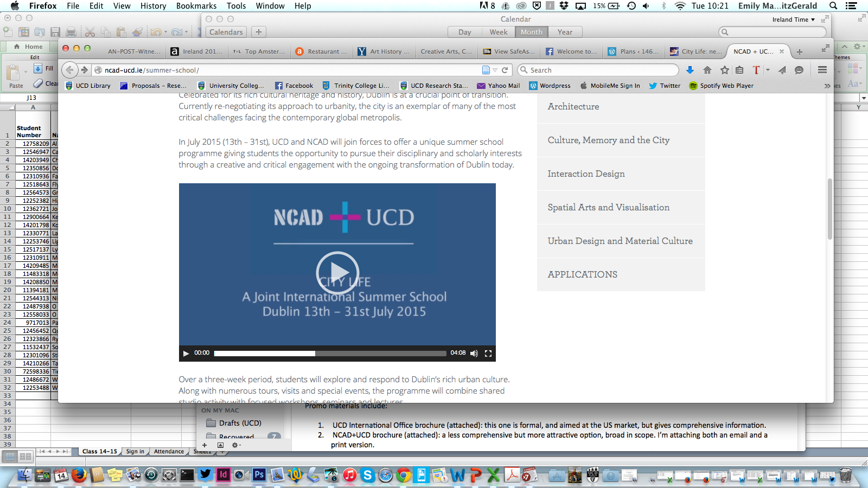Open the Ireland Time dropdown
Image resolution: width=868 pixels, height=488 pixels.
click(x=794, y=20)
